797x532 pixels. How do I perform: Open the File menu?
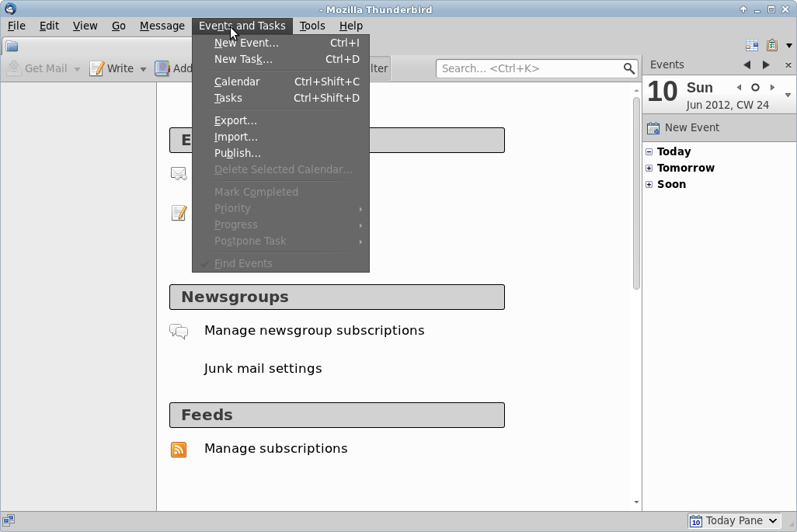pyautogui.click(x=16, y=26)
